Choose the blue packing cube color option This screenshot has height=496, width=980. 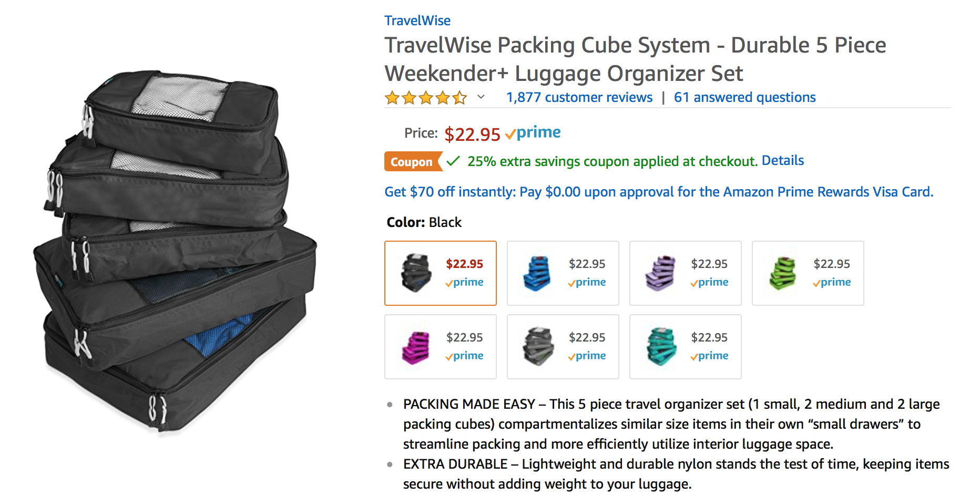coord(563,273)
